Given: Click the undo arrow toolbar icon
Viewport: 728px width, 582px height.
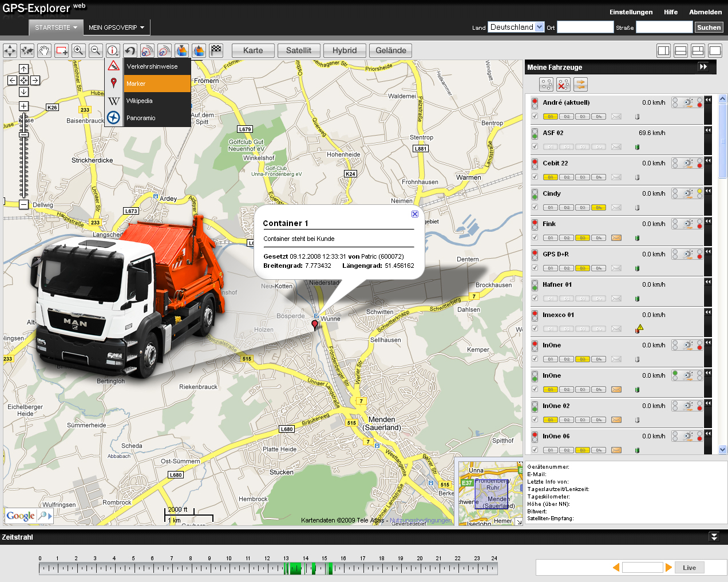Looking at the screenshot, I should click(130, 51).
